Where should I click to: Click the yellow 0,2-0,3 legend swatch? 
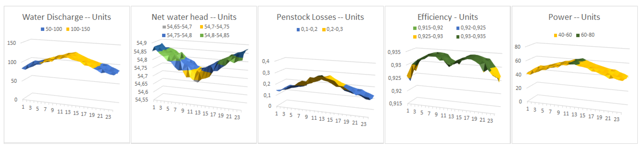click(324, 29)
